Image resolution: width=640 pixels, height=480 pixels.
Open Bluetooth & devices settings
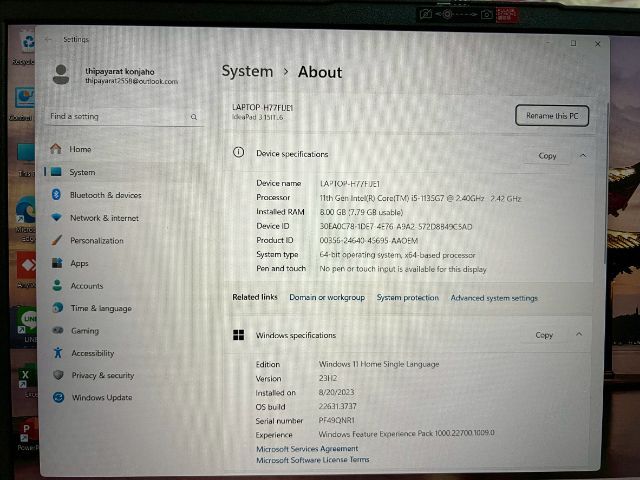pos(105,195)
